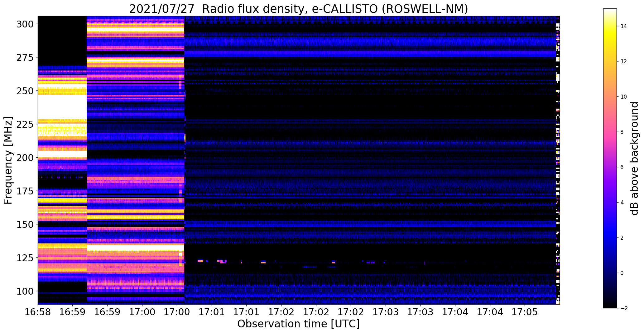Viewport: 644px width, 333px height.
Task: Click the colorbar tick label 0
Action: 622,273
